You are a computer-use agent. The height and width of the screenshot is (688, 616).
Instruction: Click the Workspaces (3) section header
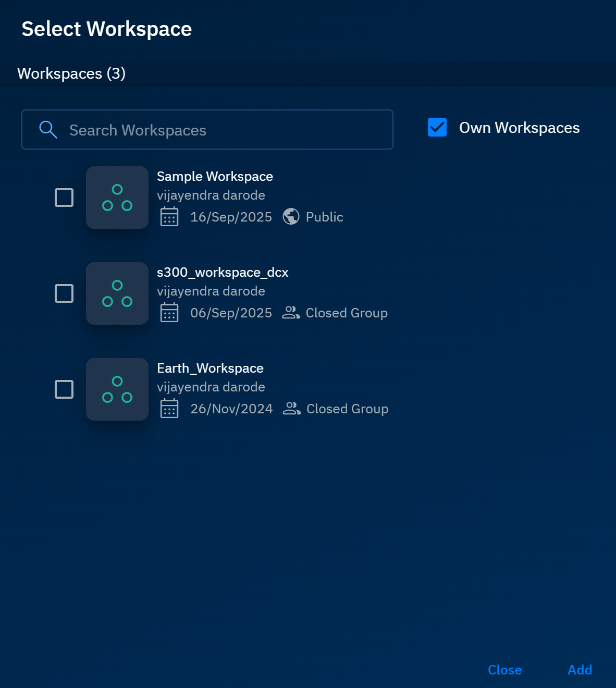pyautogui.click(x=71, y=73)
